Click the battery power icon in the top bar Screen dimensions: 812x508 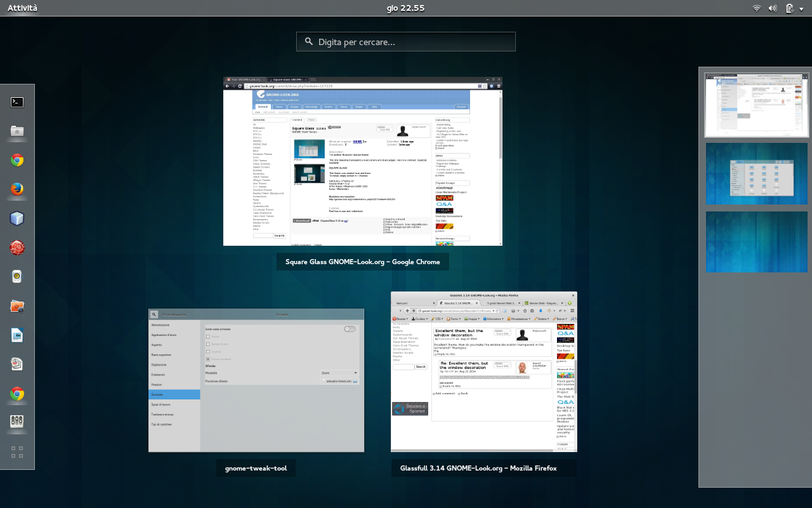point(790,8)
